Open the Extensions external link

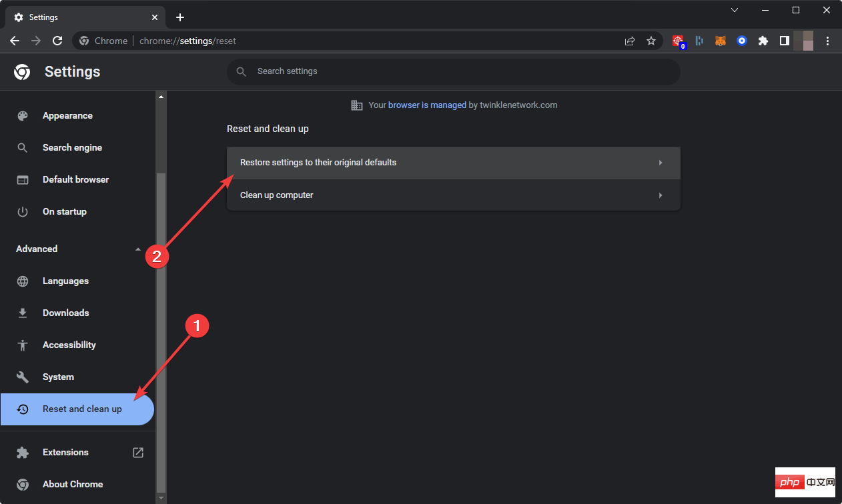pyautogui.click(x=138, y=453)
